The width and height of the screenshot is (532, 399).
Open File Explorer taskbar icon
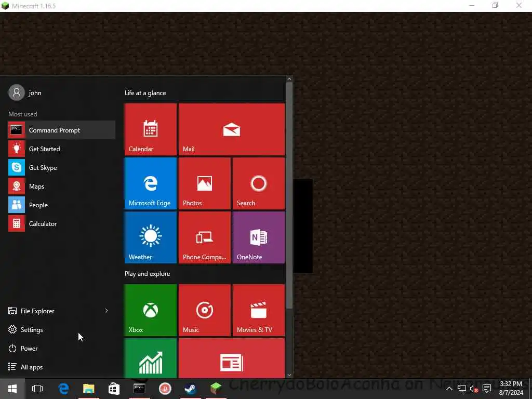click(x=88, y=389)
